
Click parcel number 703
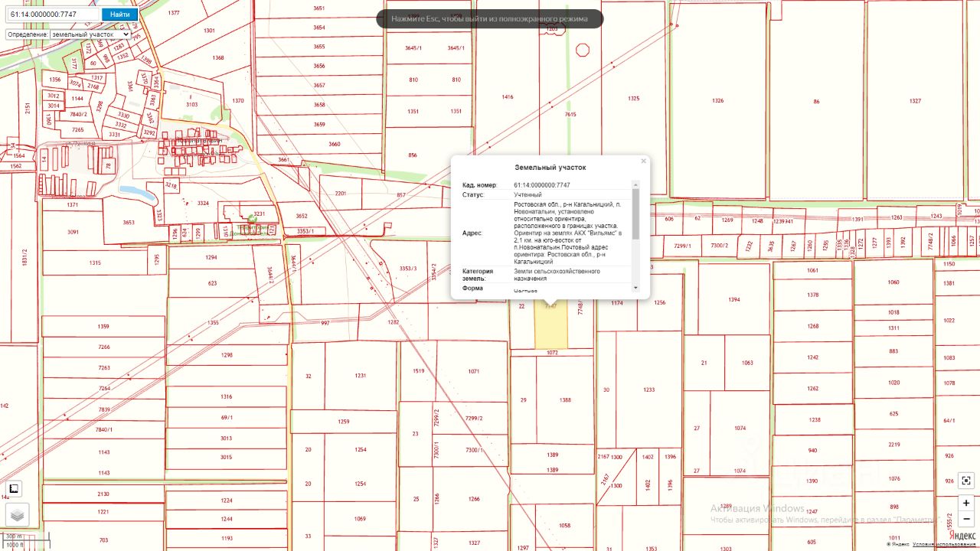pyautogui.click(x=103, y=540)
